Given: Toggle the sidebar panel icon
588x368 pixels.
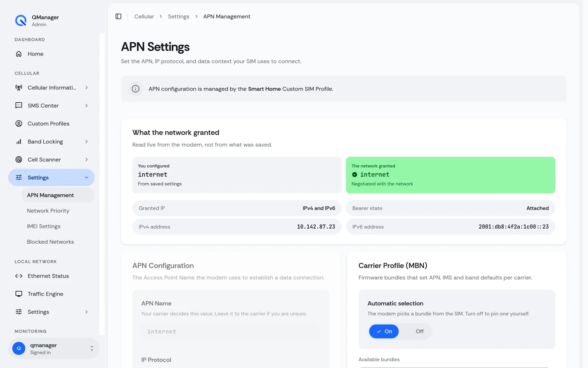Looking at the screenshot, I should click(x=118, y=17).
